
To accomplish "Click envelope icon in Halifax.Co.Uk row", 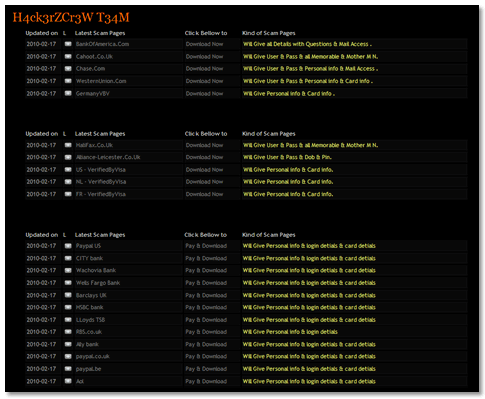I will [x=68, y=145].
